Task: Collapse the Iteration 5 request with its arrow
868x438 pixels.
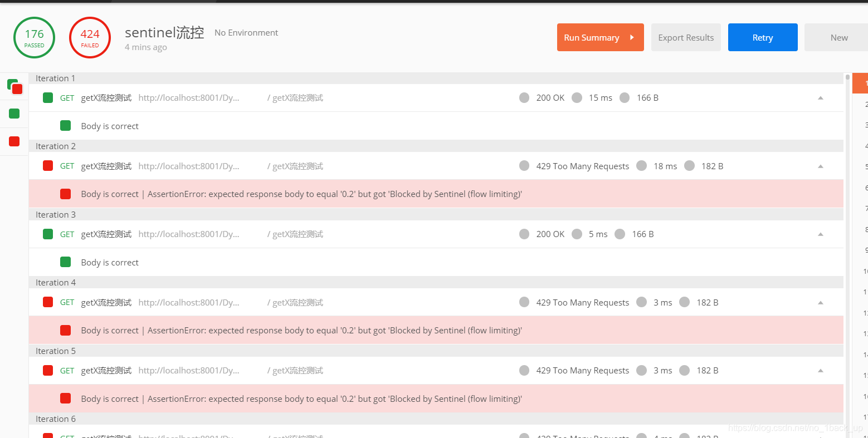Action: click(821, 371)
